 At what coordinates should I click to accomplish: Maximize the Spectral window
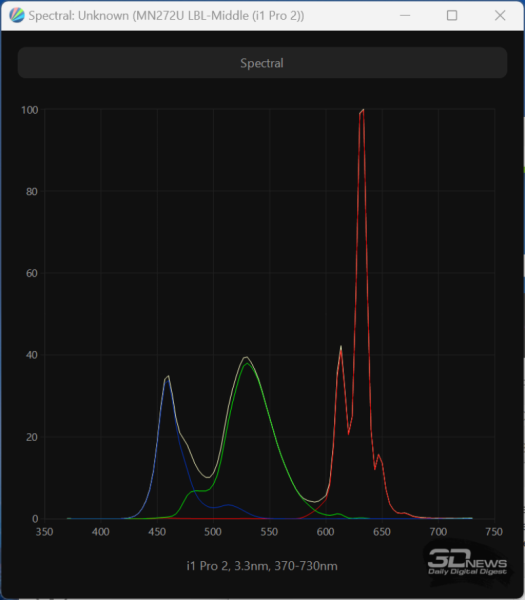452,16
